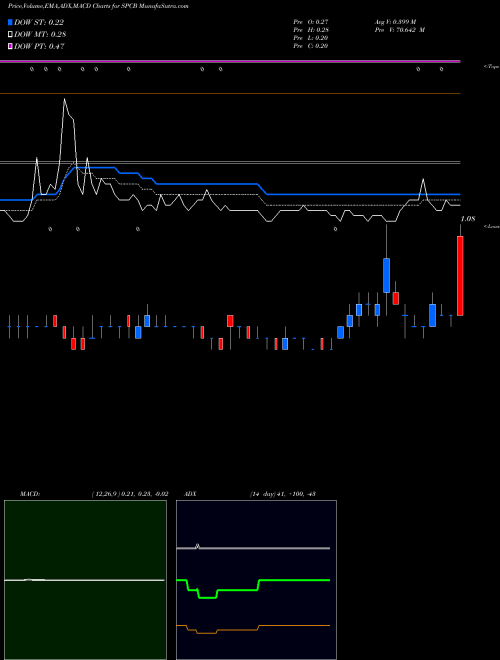The width and height of the screenshot is (500, 660).
Task: Click the tall blue candlestick with long wick
Action: point(386,275)
